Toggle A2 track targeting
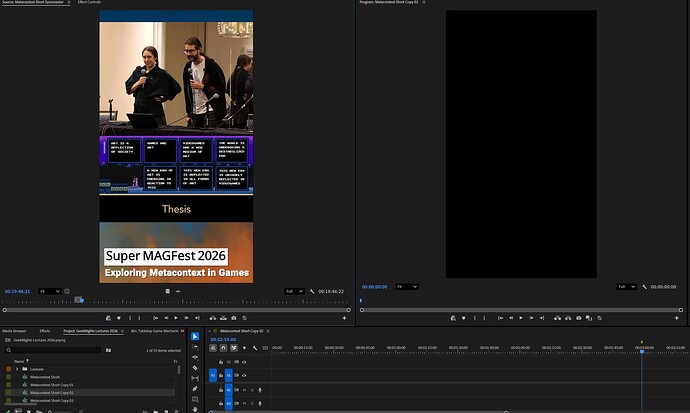The height and width of the screenshot is (413, 690). click(228, 403)
